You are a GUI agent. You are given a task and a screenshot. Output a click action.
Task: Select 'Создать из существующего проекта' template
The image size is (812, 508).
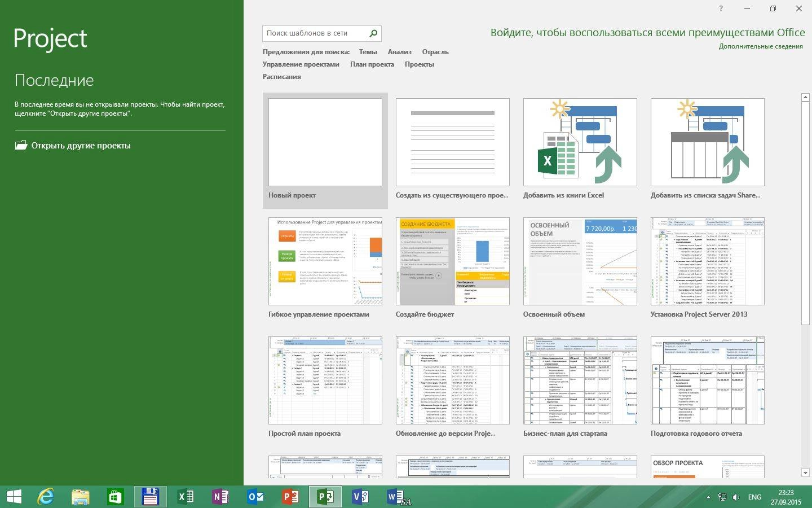click(452, 150)
